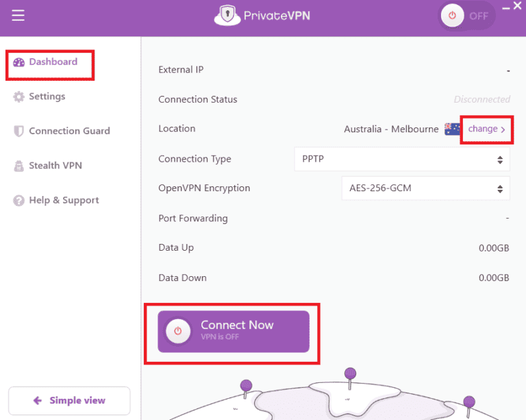Click the PrivateVPN shield logo

click(227, 16)
